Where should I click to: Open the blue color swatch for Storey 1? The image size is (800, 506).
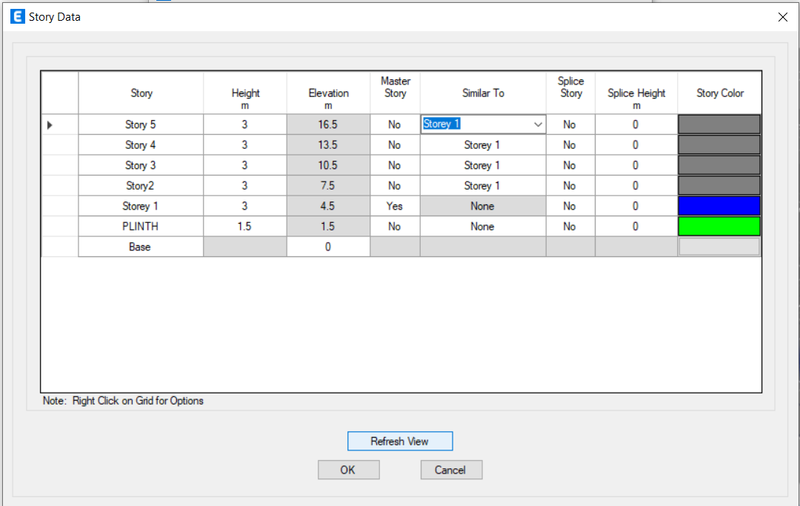coord(719,206)
